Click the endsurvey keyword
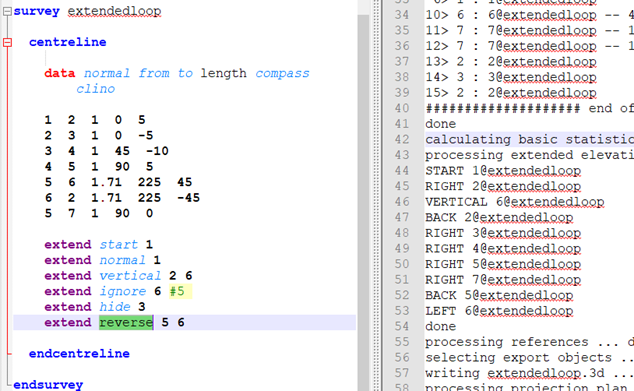634x391 pixels. (48, 385)
